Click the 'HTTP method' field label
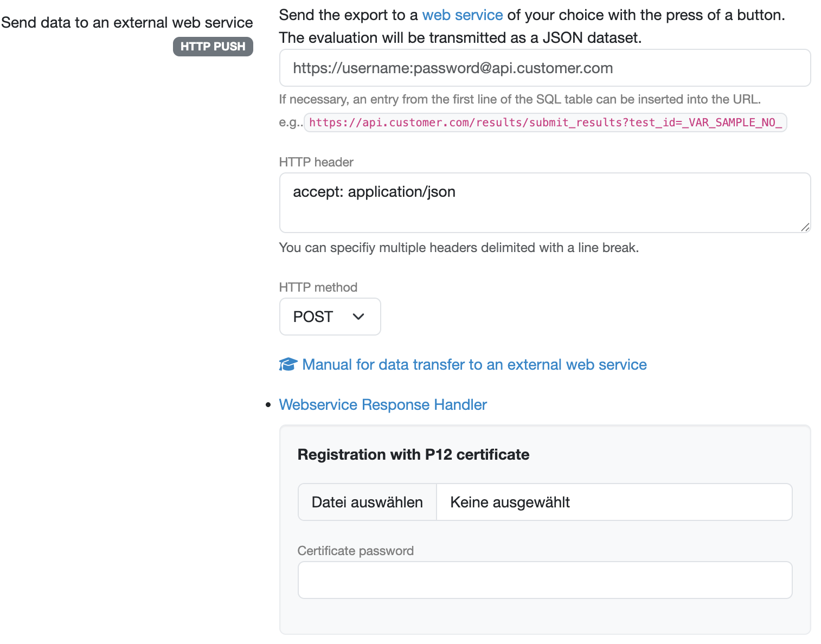Screen dimensions: 821x644 click(318, 287)
